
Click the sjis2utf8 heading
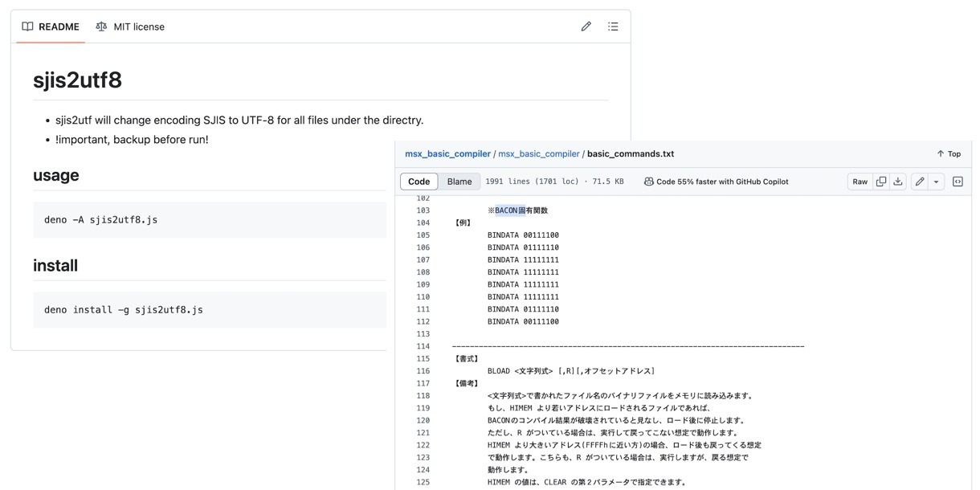77,80
